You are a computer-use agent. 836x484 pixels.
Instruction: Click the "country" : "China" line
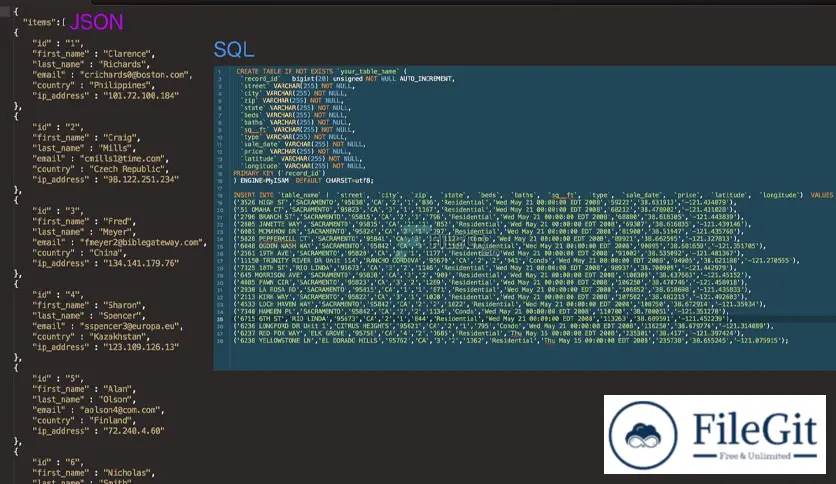[x=79, y=253]
